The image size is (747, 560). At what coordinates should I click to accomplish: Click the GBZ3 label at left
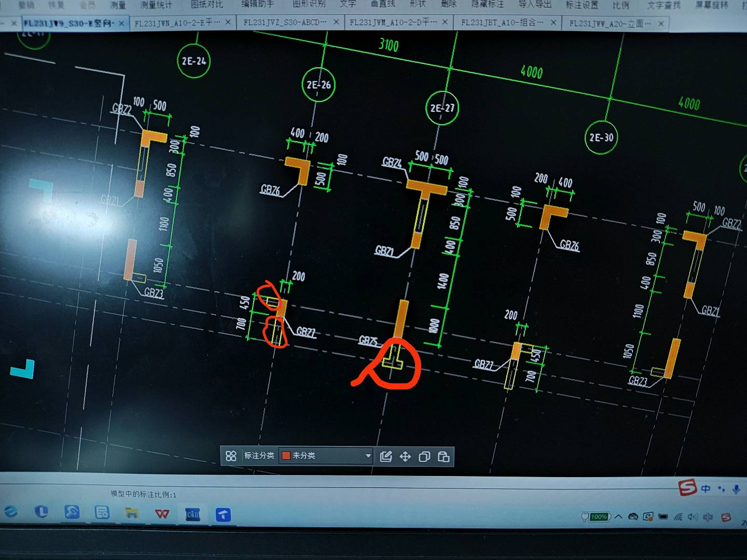tap(154, 292)
